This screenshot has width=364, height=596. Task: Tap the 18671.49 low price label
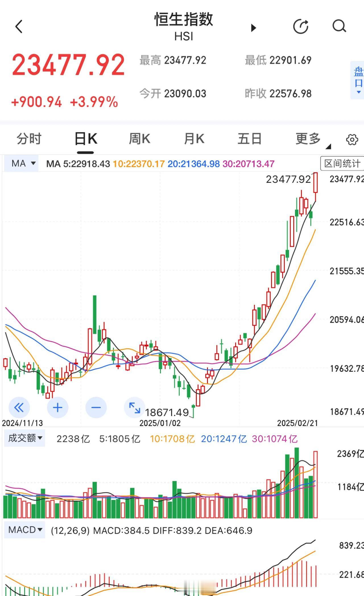click(x=167, y=412)
